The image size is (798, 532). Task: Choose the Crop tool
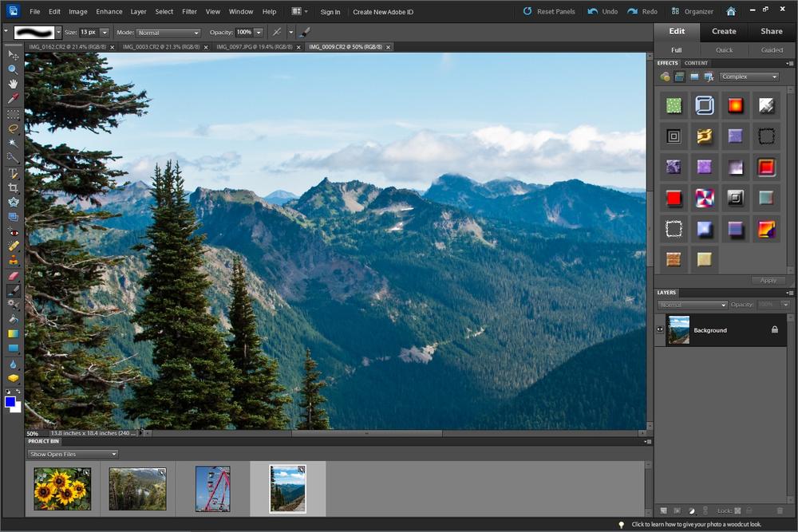13,188
